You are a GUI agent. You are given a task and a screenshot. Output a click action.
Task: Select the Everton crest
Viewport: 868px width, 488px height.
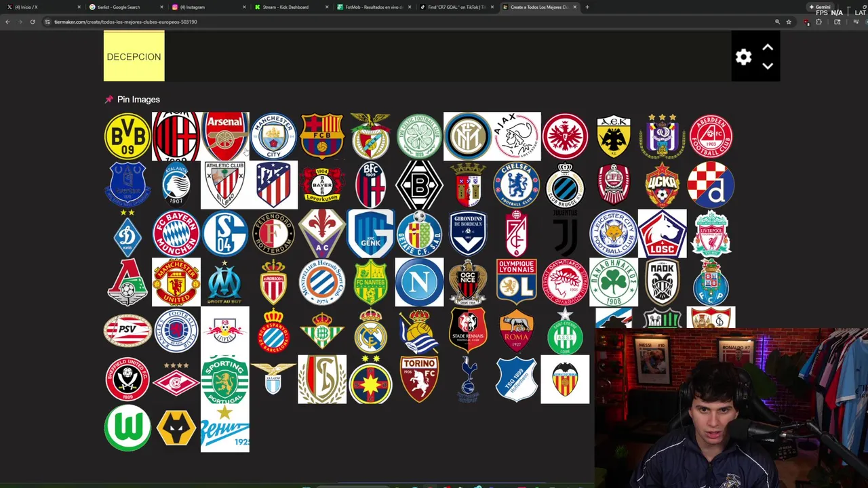click(127, 185)
